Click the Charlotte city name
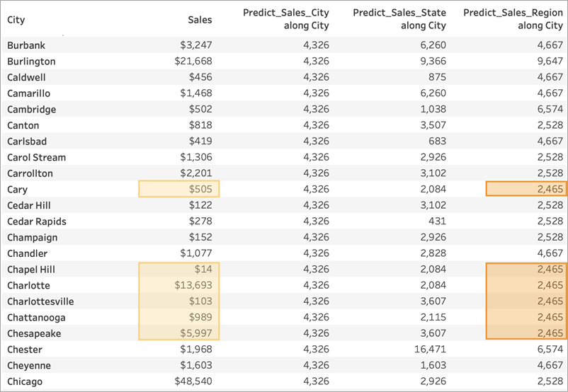 [x=28, y=286]
